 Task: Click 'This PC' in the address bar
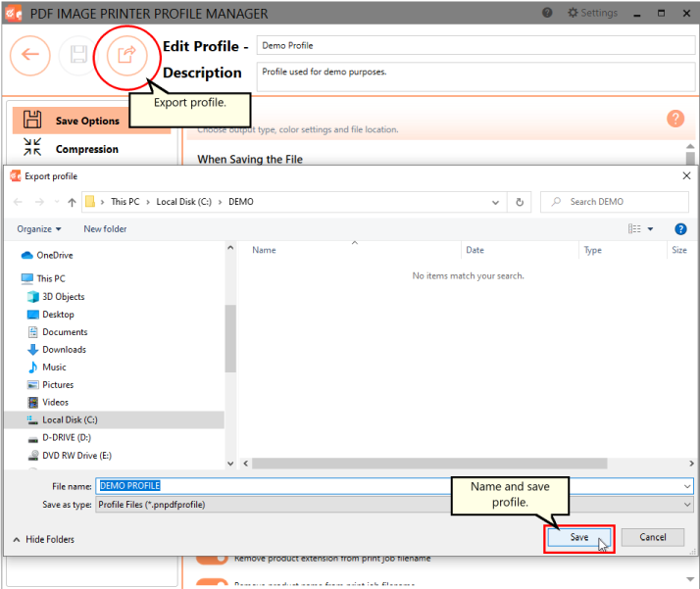[x=125, y=202]
